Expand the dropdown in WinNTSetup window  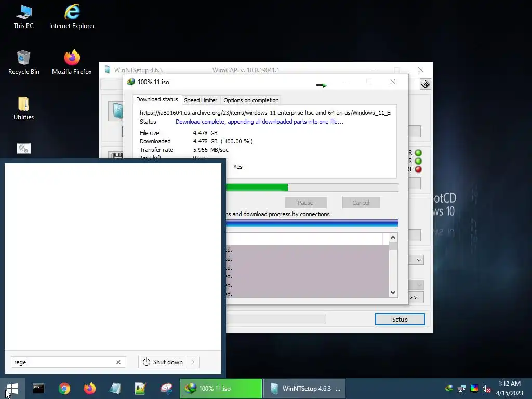[x=419, y=260]
